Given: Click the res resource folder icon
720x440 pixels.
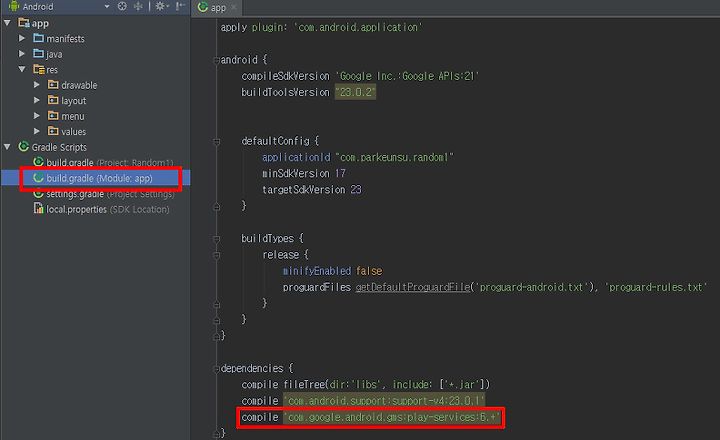Looking at the screenshot, I should (39, 69).
